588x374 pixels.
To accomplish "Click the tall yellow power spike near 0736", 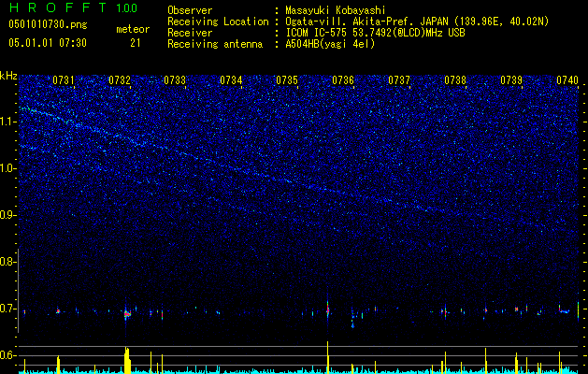I will coord(328,357).
